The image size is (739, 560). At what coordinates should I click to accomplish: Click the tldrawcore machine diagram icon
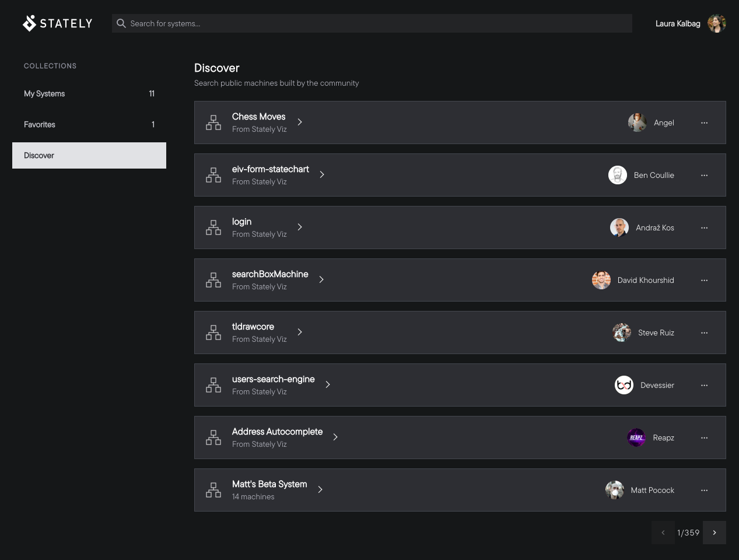213,332
